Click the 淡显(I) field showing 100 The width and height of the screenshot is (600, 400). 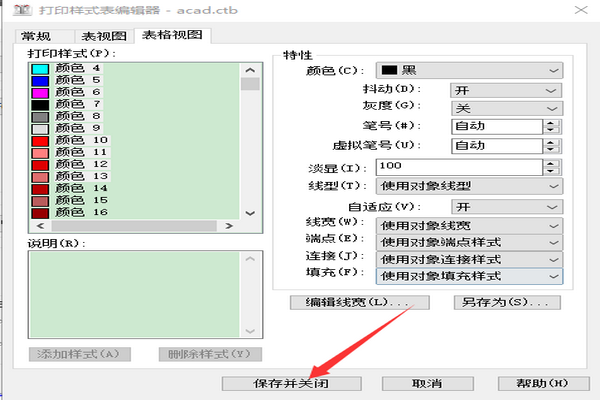click(460, 167)
